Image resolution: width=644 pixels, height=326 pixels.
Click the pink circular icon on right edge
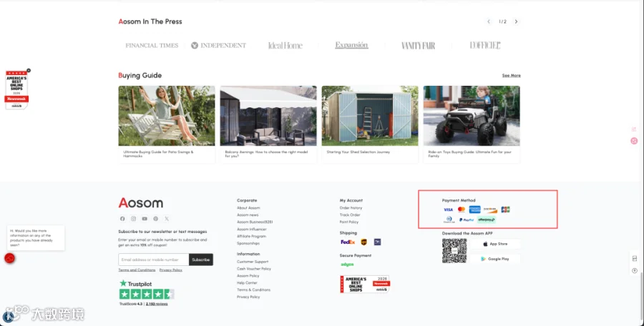[634, 141]
